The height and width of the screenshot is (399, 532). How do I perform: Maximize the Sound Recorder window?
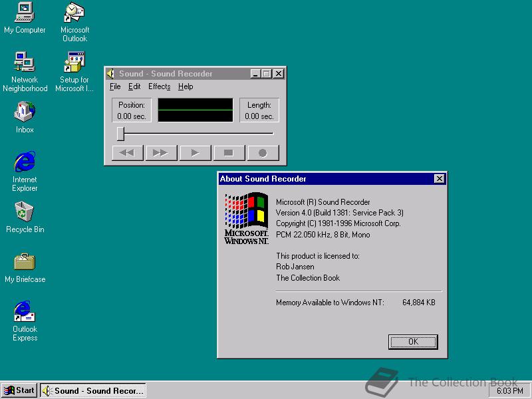point(267,74)
